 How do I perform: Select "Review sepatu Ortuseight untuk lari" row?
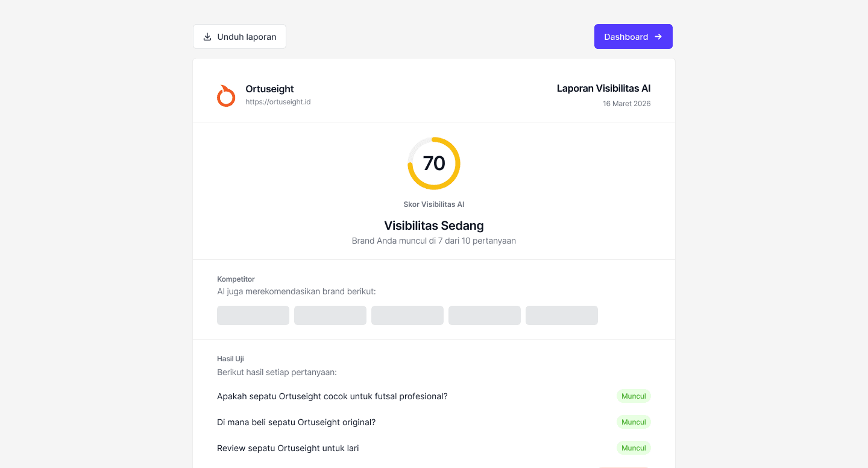point(434,448)
